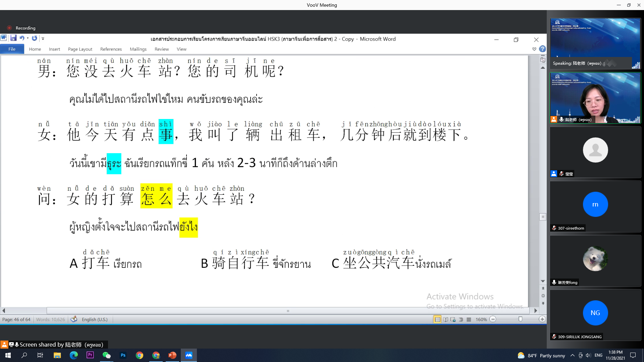Toggle the ruler icon above vertical scrollbar
The height and width of the screenshot is (362, 644).
543,60
